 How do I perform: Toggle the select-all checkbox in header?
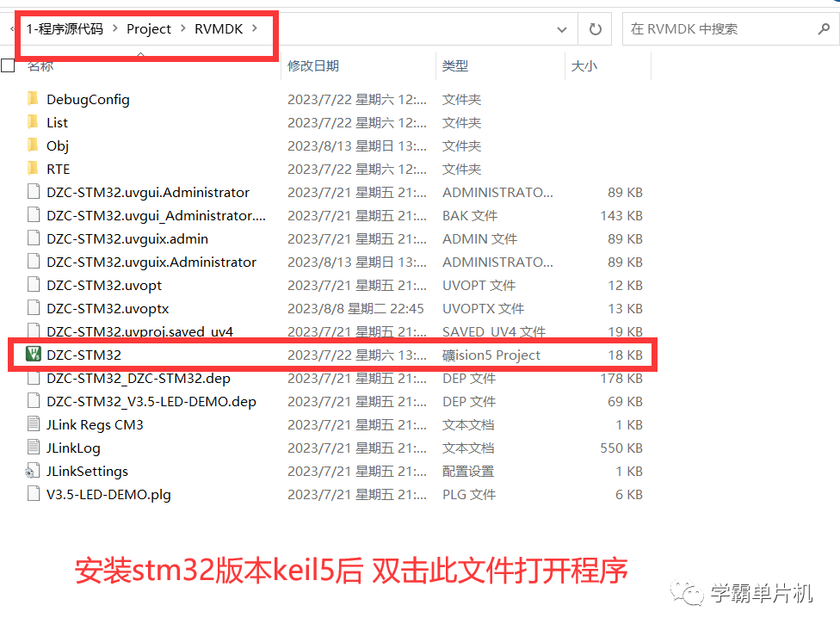coord(8,65)
